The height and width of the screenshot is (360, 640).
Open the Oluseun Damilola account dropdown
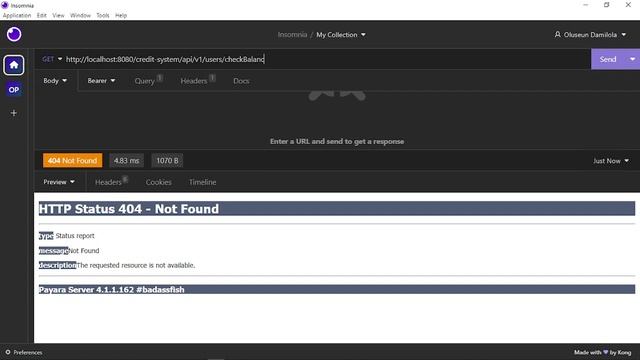pos(590,35)
